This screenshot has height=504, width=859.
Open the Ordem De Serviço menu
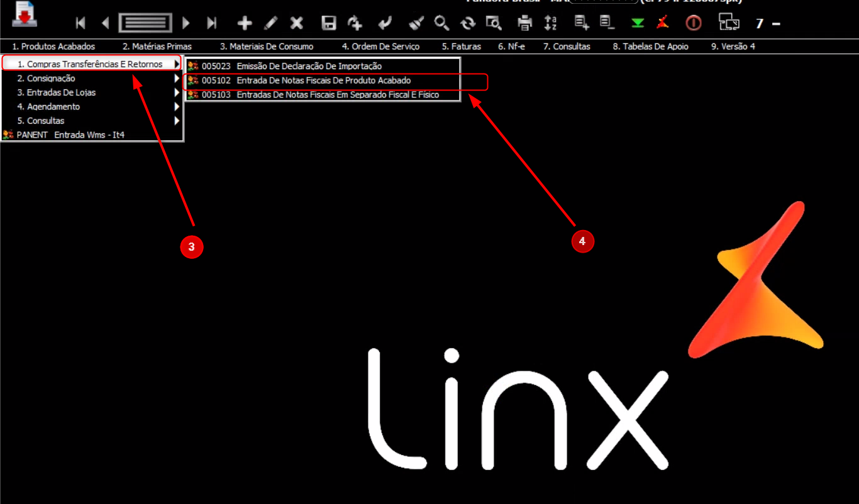coord(380,47)
